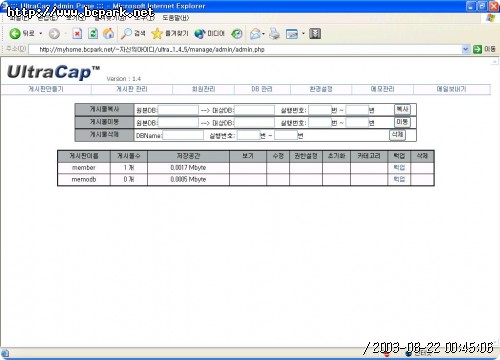Open the Mail envelope toolbar icon
Screen dimensions: 500x360
255,33
